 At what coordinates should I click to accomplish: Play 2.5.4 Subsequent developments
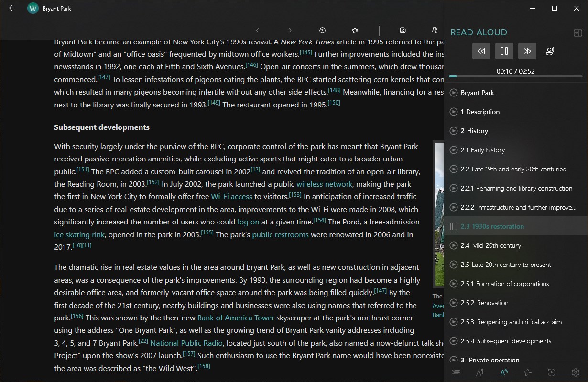pyautogui.click(x=454, y=341)
